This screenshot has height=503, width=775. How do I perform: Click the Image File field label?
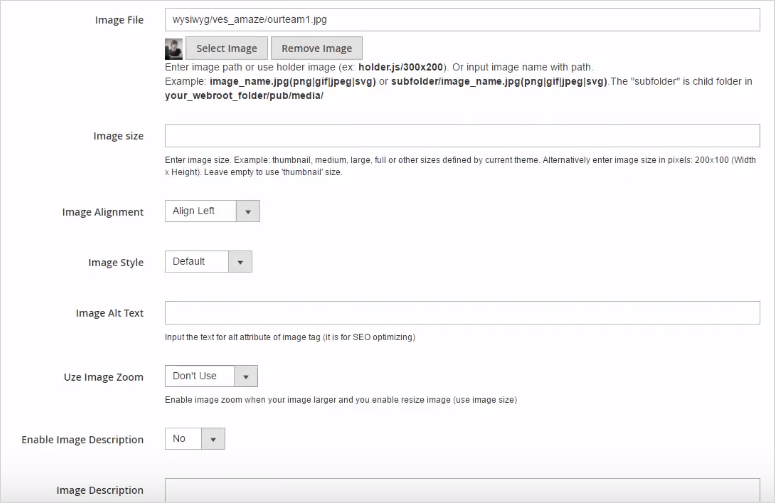click(119, 20)
